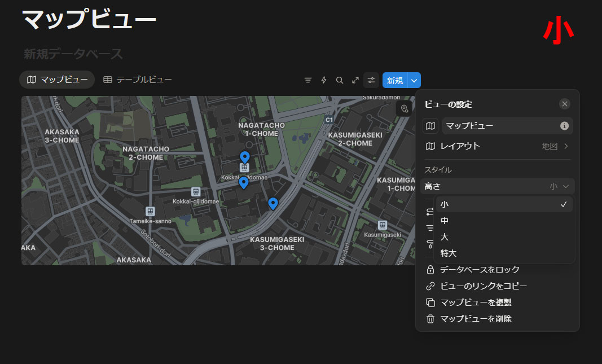
Task: Select the マップビュー tab
Action: pyautogui.click(x=57, y=80)
